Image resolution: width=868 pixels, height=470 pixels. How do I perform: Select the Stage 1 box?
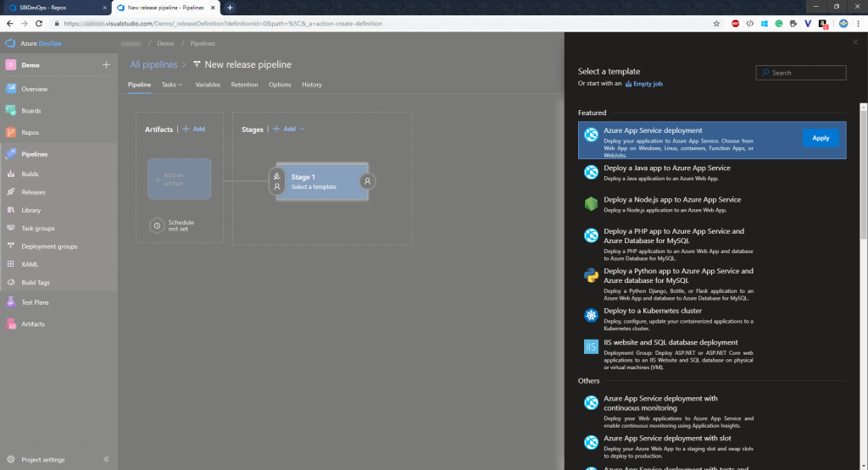322,181
